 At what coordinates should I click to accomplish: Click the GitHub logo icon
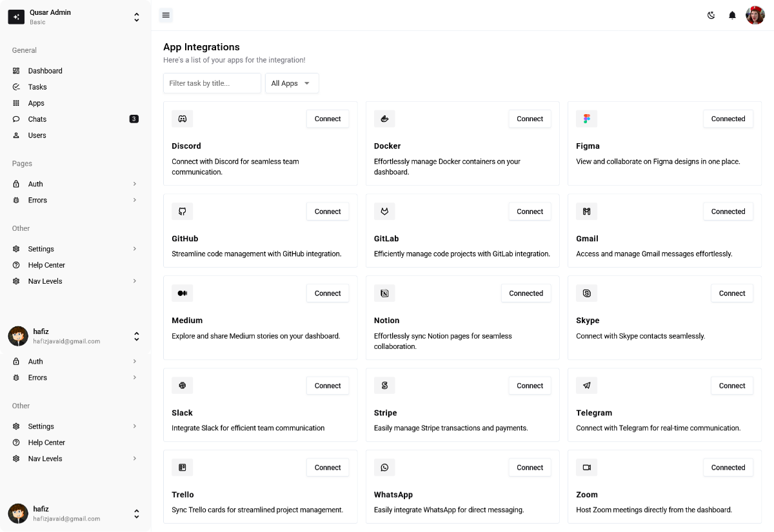point(183,212)
